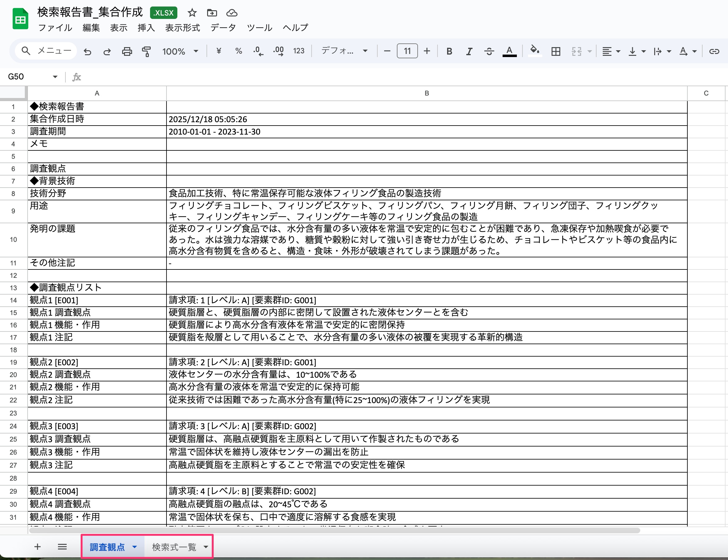
Task: Select row 10 header
Action: pyautogui.click(x=13, y=240)
